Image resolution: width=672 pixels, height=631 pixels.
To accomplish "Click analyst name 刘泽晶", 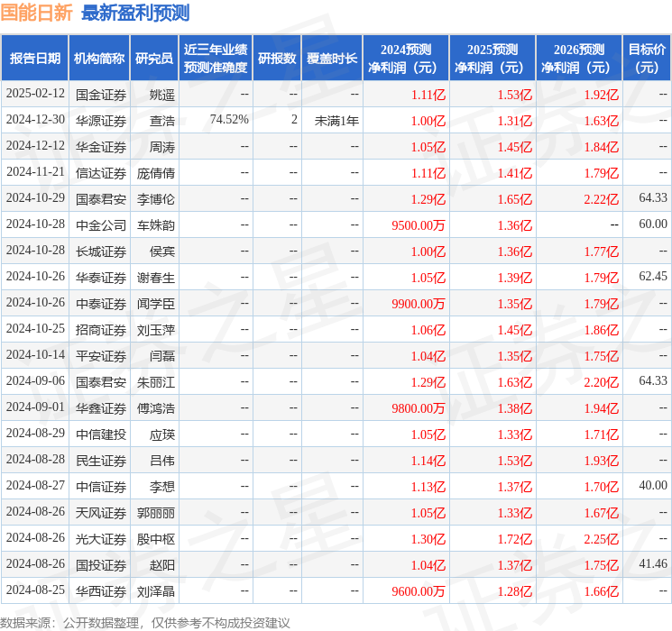I will click(156, 591).
